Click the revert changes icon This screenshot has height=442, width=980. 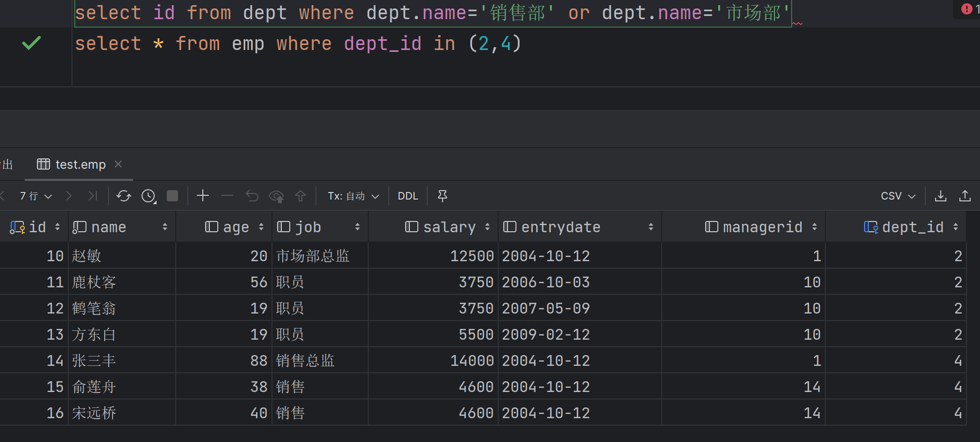252,196
